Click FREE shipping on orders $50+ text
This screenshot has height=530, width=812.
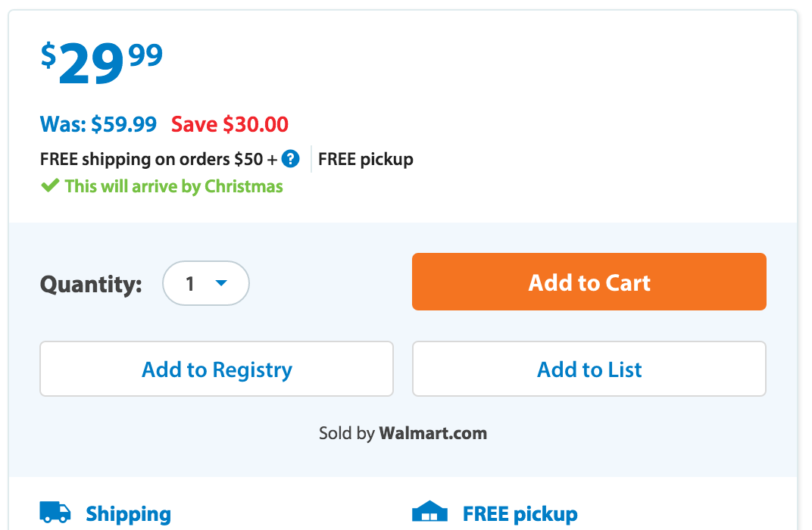click(x=158, y=160)
